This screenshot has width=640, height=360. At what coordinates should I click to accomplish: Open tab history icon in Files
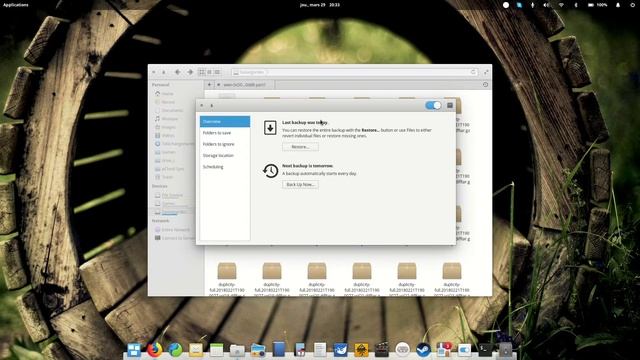coord(485,84)
